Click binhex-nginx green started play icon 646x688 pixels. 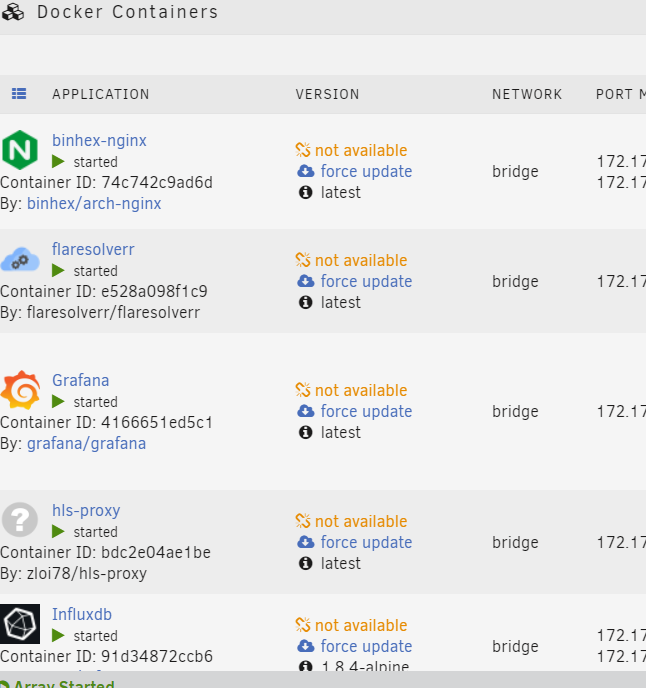pyautogui.click(x=58, y=161)
